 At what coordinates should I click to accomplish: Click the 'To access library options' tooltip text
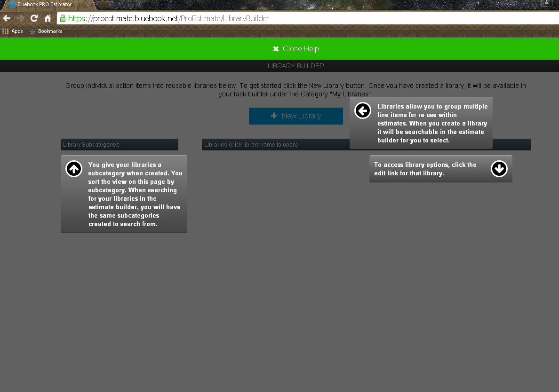pyautogui.click(x=425, y=169)
